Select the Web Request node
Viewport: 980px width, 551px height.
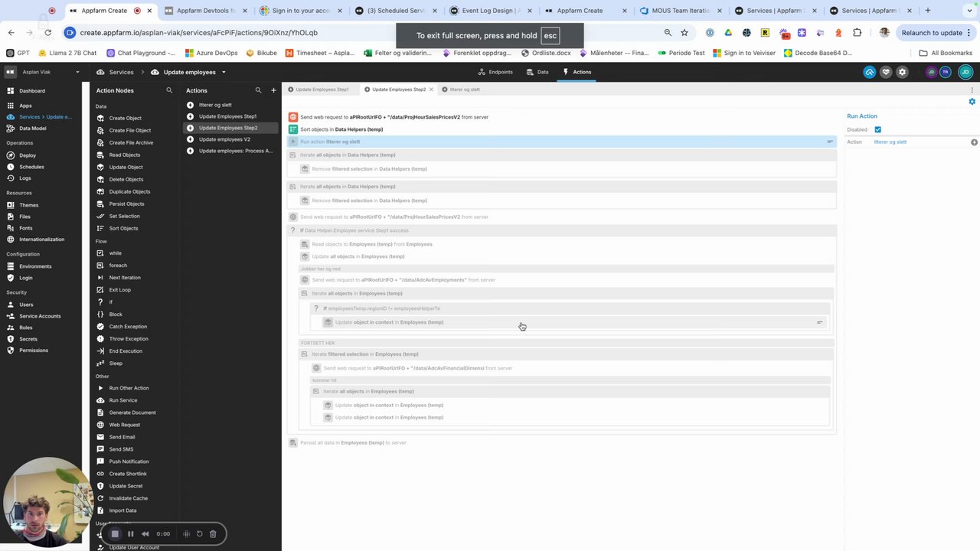pyautogui.click(x=124, y=425)
